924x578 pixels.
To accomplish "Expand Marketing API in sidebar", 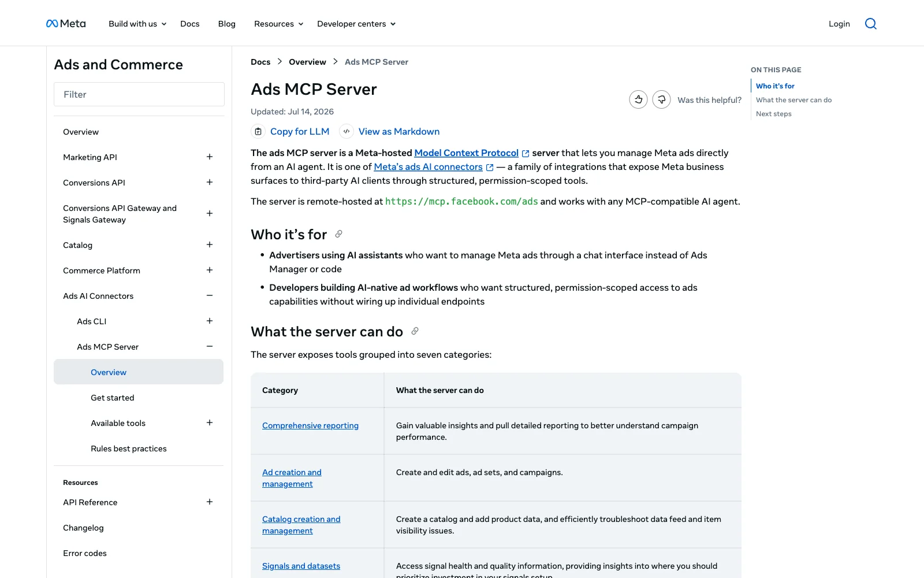I will click(x=210, y=157).
